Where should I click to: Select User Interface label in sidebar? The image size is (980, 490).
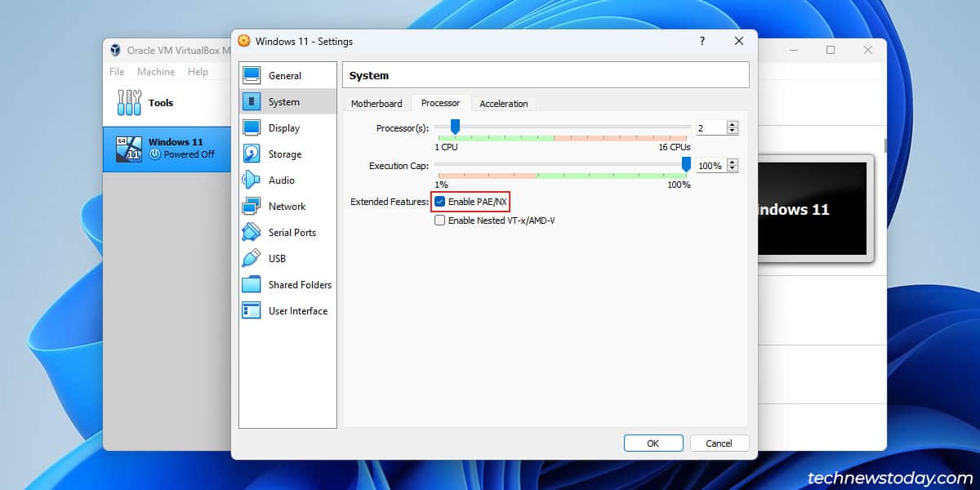point(298,311)
